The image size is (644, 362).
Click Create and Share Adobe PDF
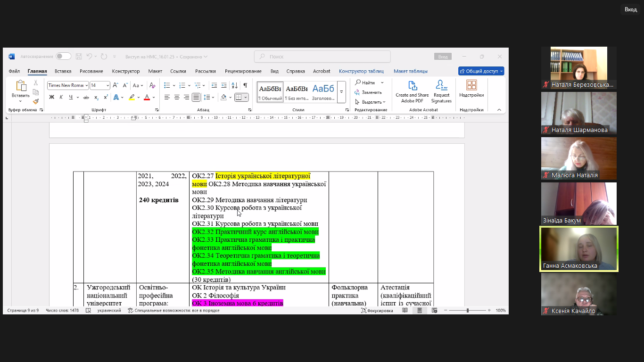[x=412, y=91]
